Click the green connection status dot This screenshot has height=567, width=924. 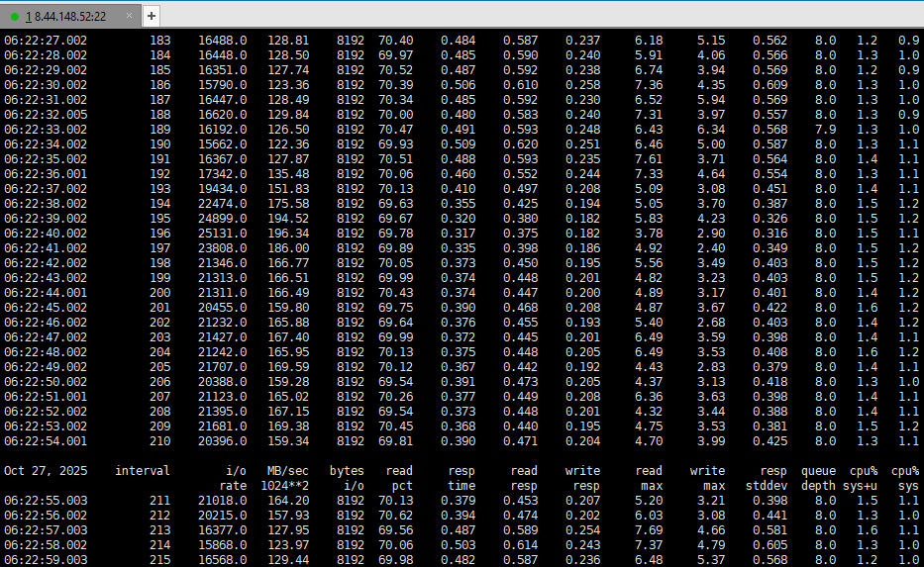click(15, 16)
